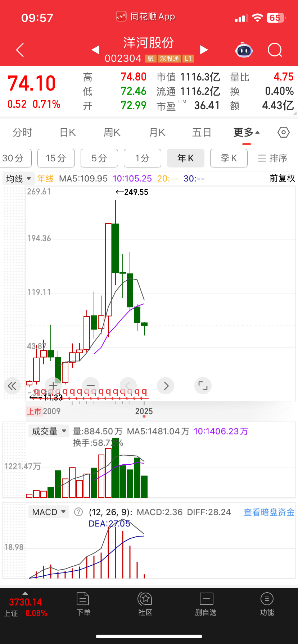The image size is (298, 644).
Task: Choose the 15分 period
Action: (56, 158)
